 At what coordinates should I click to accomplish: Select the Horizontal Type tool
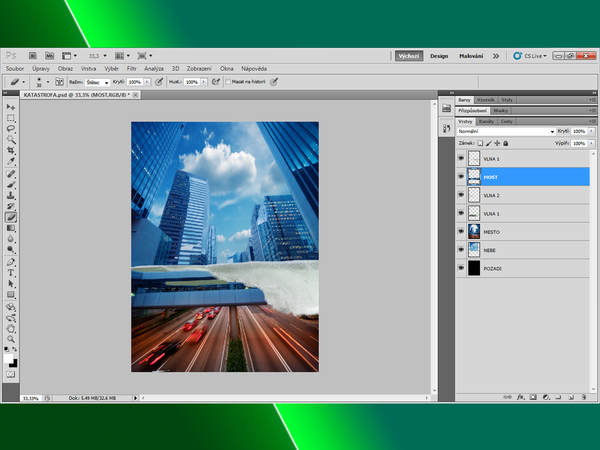pos(11,272)
